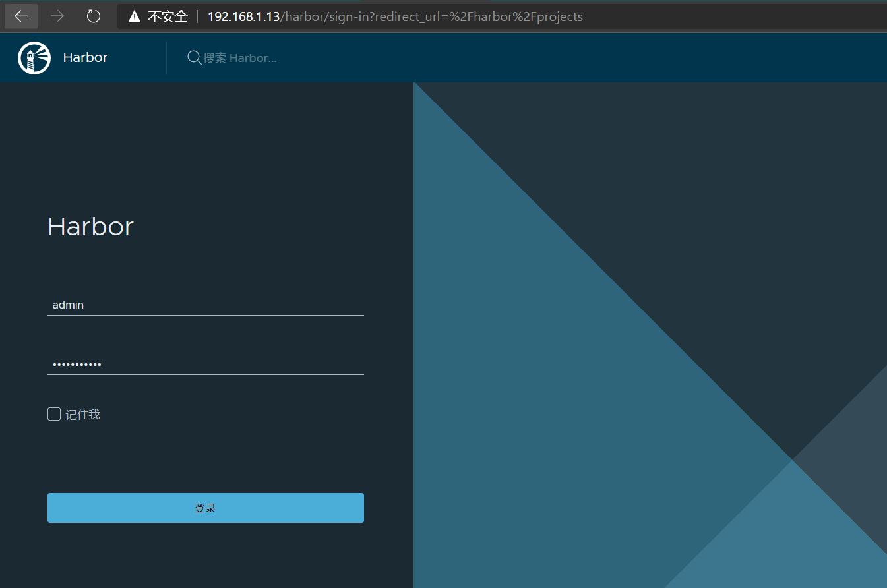Click the 记住我 label text
The image size is (887, 588).
click(x=83, y=415)
